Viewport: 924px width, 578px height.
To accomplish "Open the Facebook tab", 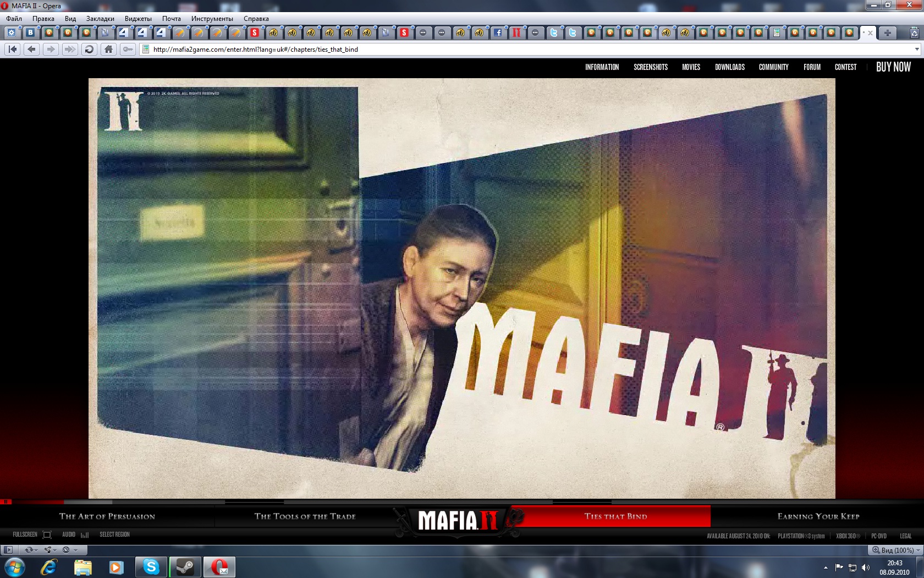I will coord(498,32).
